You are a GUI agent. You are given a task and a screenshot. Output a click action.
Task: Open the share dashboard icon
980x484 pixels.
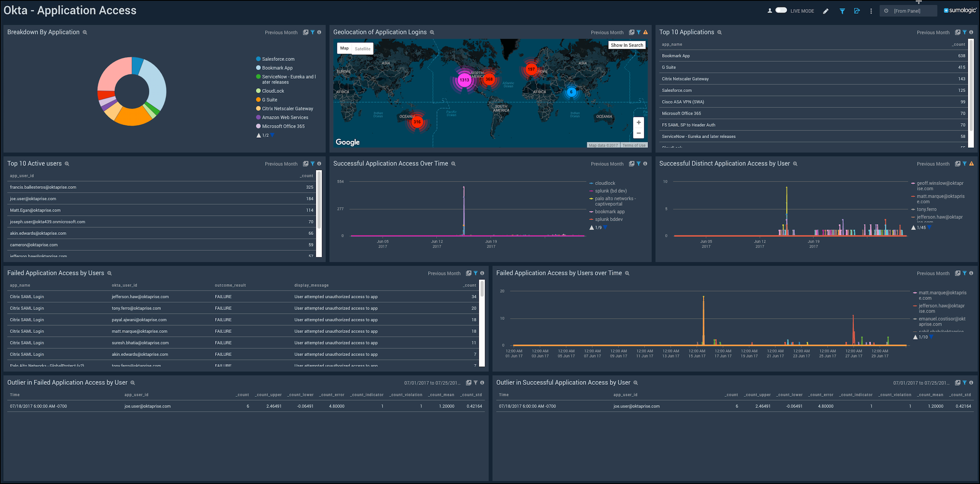click(x=857, y=11)
